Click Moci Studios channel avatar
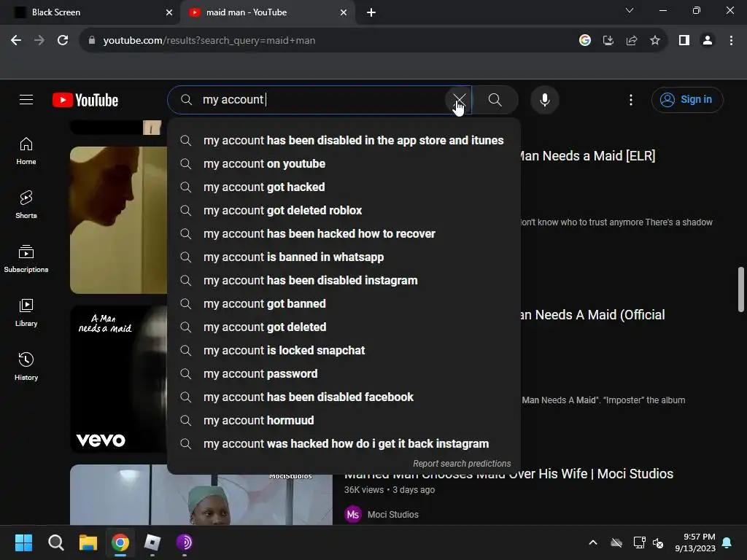This screenshot has height=560, width=747. pyautogui.click(x=353, y=514)
